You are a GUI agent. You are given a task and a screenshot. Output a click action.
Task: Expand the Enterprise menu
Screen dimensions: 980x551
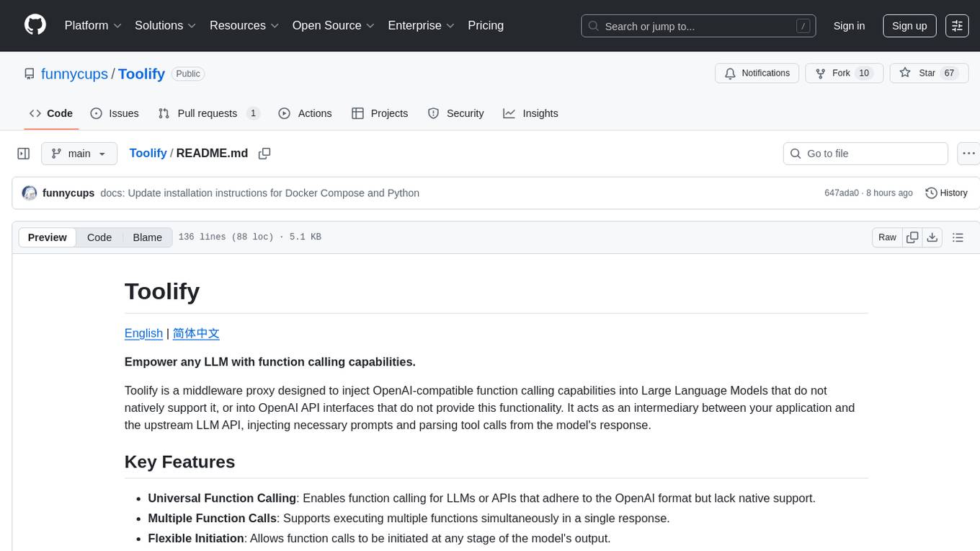(421, 25)
